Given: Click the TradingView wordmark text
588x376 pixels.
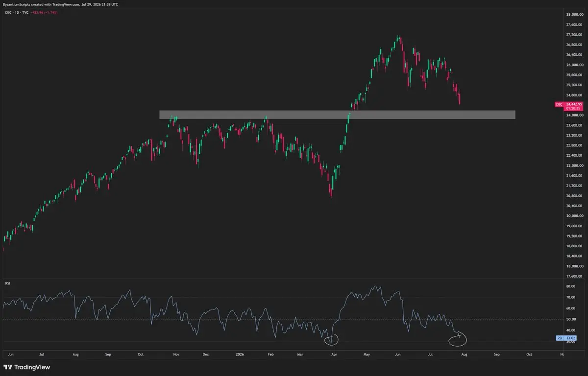Looking at the screenshot, I should click(x=32, y=367).
